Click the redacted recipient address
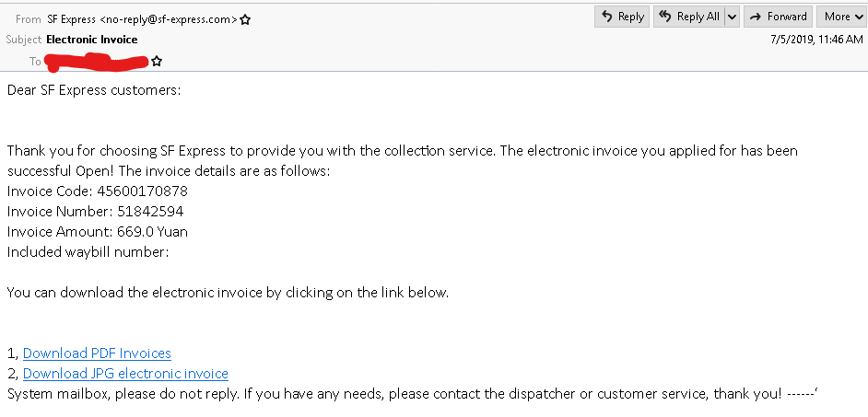Viewport: 868px width, 417px height. point(97,62)
